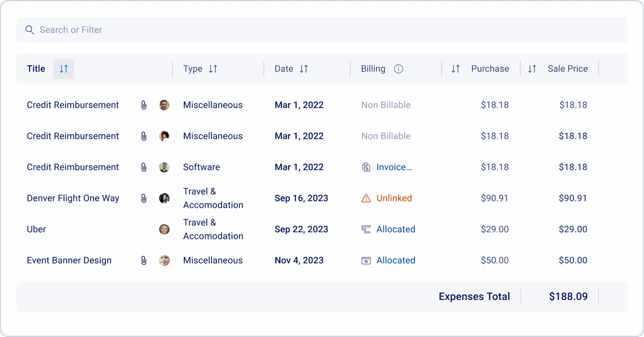Open Allocated link for Uber expense
This screenshot has width=644, height=337.
(x=396, y=229)
